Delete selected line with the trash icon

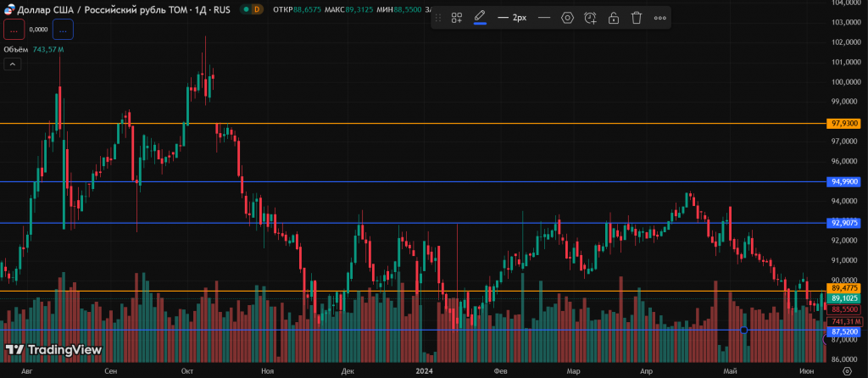click(637, 18)
